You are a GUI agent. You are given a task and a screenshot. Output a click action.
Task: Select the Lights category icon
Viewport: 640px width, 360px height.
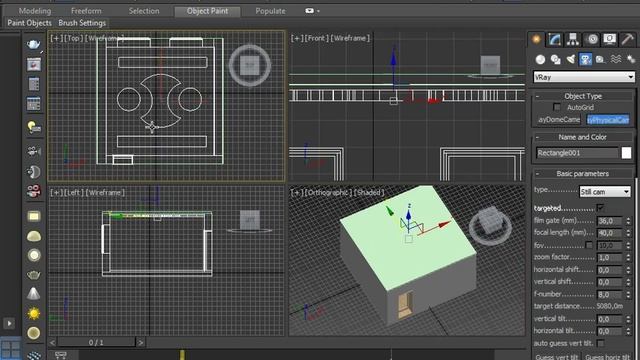(570, 60)
